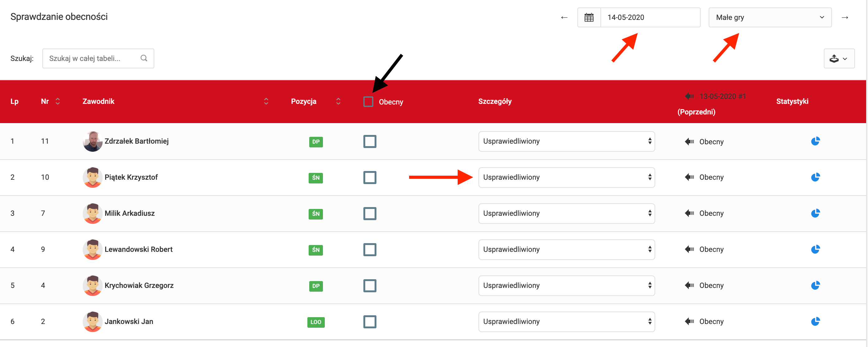This screenshot has width=868, height=347.
Task: Go to previous date with left arrow
Action: [x=564, y=17]
